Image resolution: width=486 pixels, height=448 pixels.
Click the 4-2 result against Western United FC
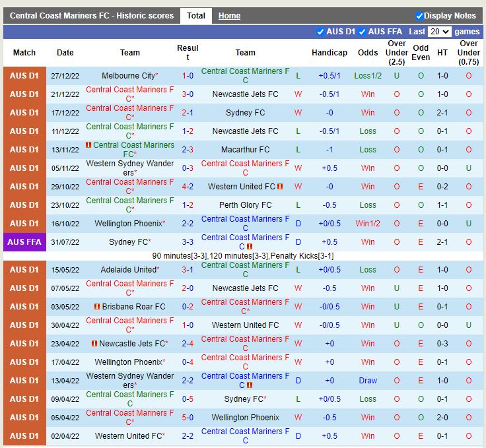click(x=188, y=187)
